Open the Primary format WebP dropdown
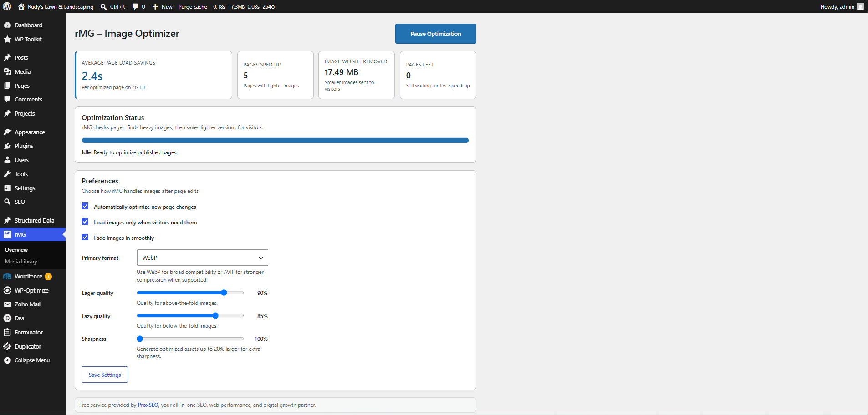This screenshot has height=415, width=868. [202, 258]
